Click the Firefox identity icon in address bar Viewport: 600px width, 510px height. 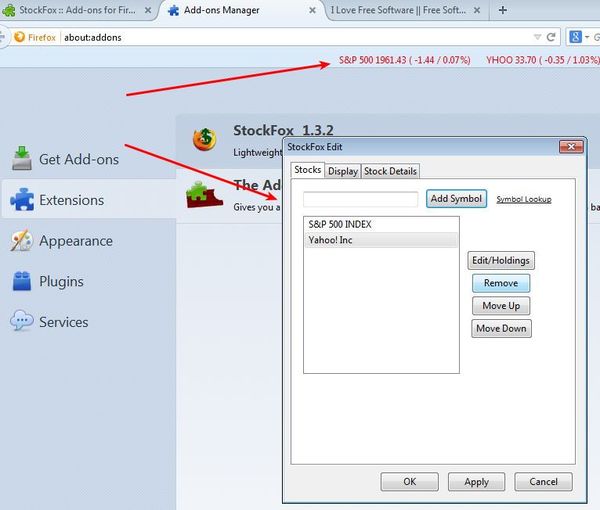pos(19,37)
